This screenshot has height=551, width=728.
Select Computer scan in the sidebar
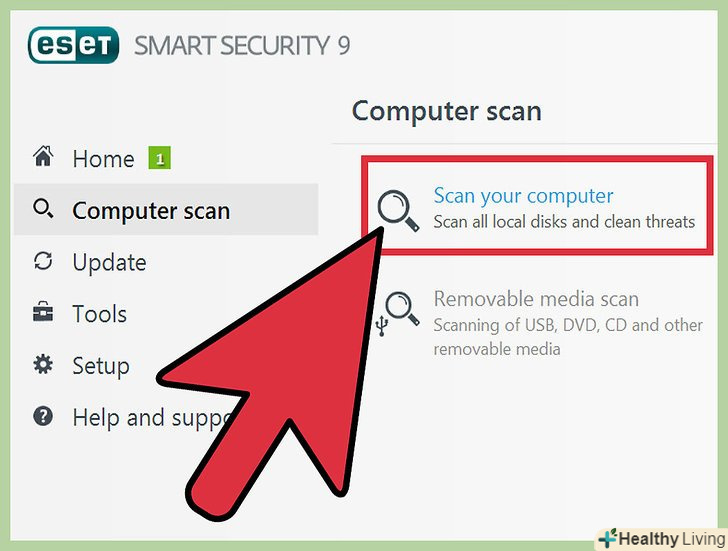click(166, 209)
